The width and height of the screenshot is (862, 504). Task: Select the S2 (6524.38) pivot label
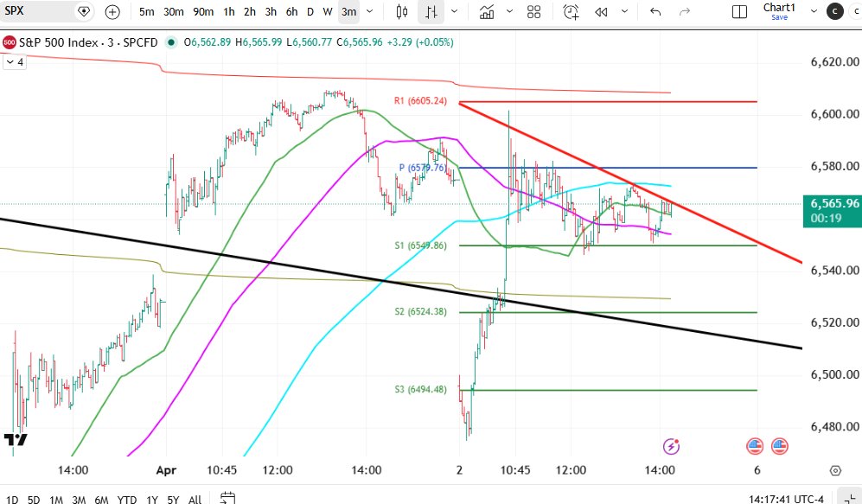pos(420,311)
